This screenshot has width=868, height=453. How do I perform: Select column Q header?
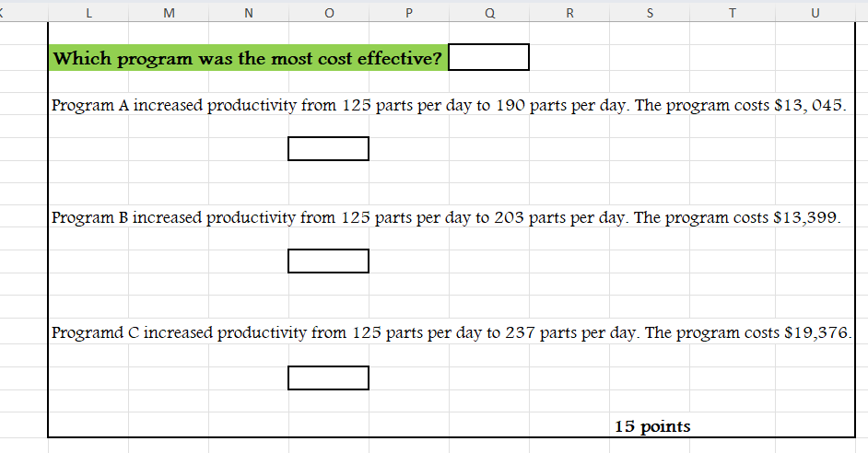click(489, 13)
